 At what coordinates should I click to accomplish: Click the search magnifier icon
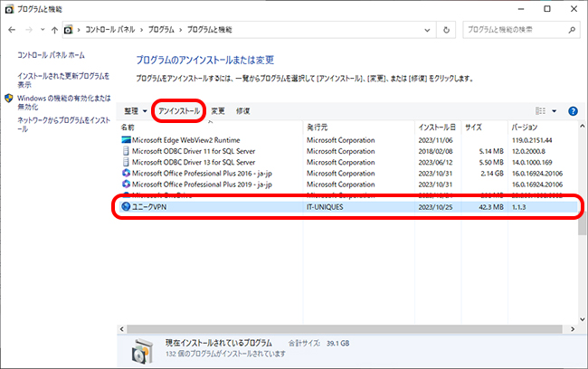tap(572, 30)
